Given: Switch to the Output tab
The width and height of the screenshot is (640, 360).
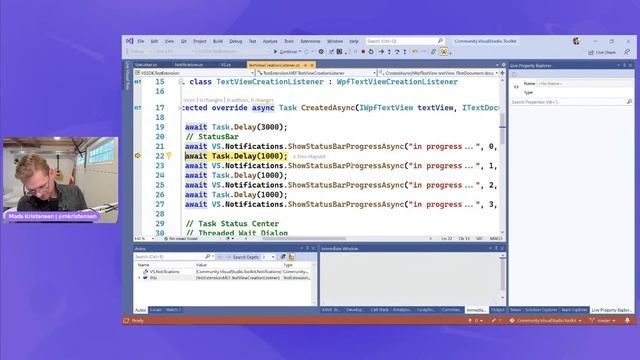Looking at the screenshot, I should 497,310.
